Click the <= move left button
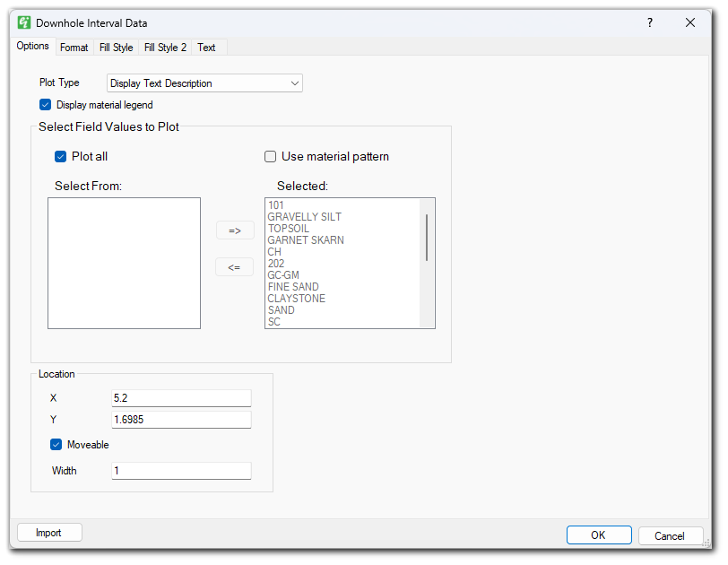 click(x=235, y=267)
